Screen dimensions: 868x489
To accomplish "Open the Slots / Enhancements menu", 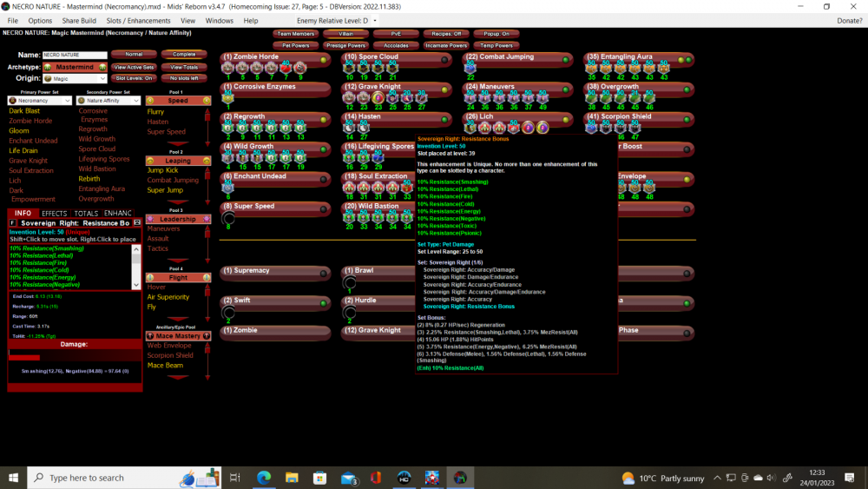I will tap(138, 21).
